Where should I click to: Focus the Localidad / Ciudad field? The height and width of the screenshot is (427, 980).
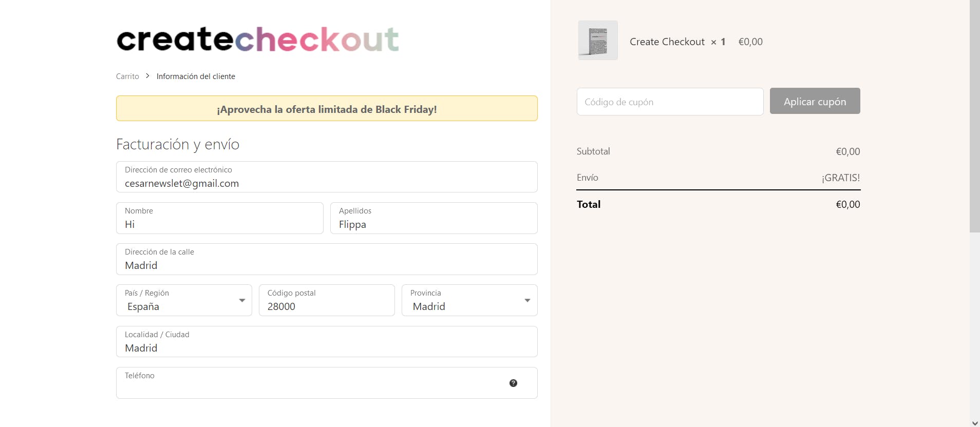tap(327, 342)
